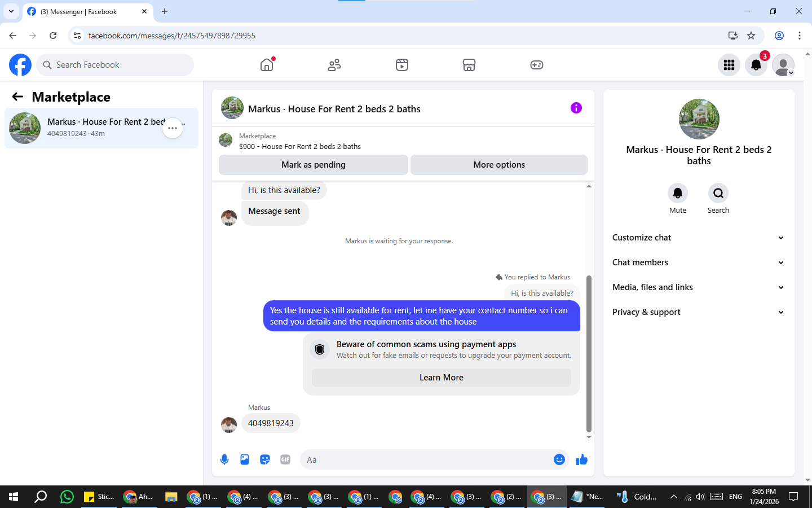The width and height of the screenshot is (812, 508).
Task: Open the GIF picker icon
Action: 285,459
